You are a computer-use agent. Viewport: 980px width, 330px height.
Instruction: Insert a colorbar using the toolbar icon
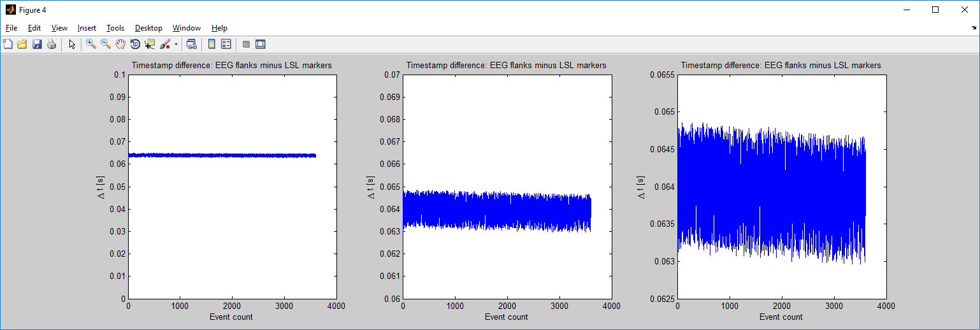(x=212, y=45)
